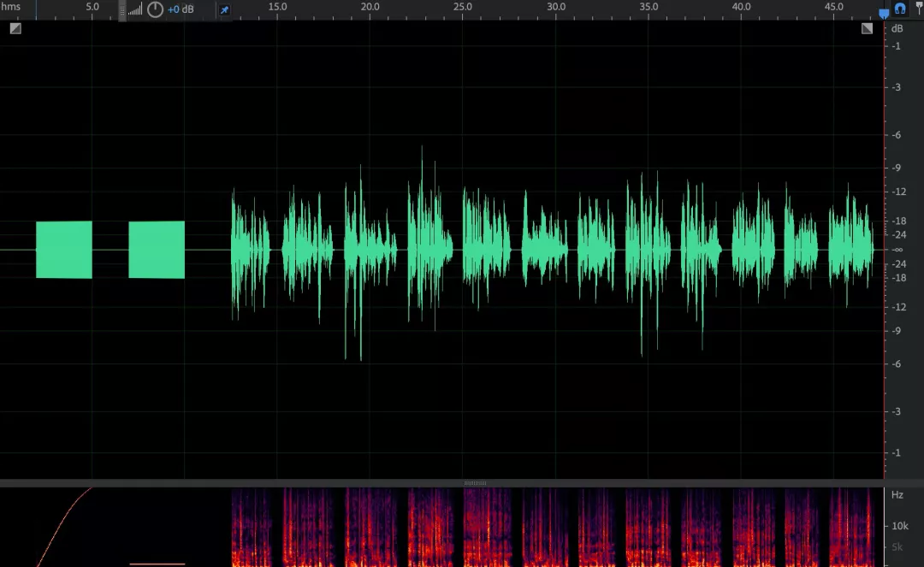This screenshot has width=924, height=567.
Task: Click the ascending level bars icon in the HUD
Action: [x=135, y=9]
